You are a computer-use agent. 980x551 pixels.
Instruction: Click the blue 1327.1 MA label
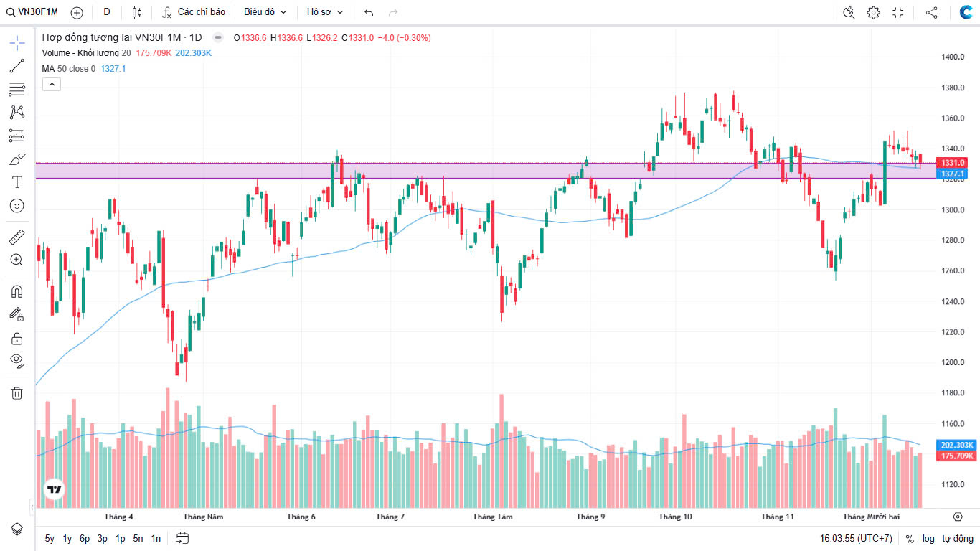[x=953, y=174]
